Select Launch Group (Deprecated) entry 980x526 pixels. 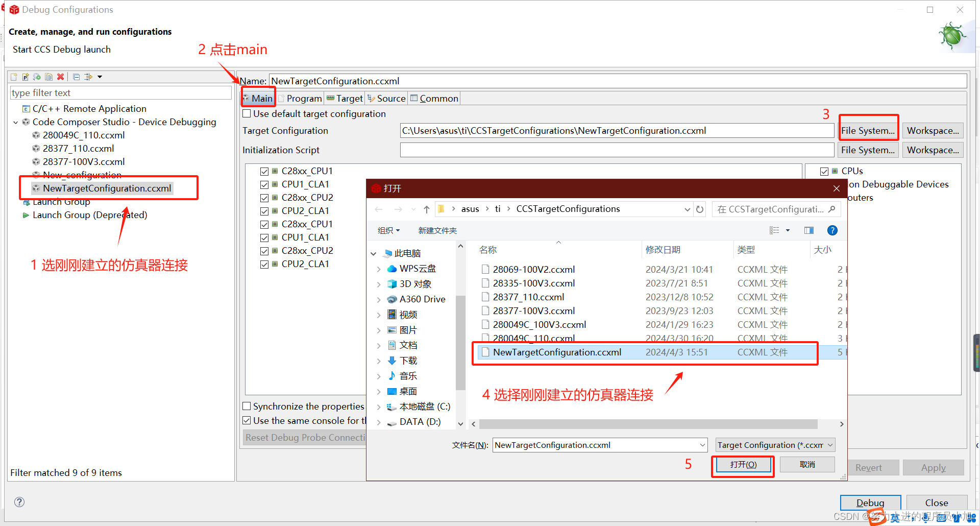tap(90, 215)
